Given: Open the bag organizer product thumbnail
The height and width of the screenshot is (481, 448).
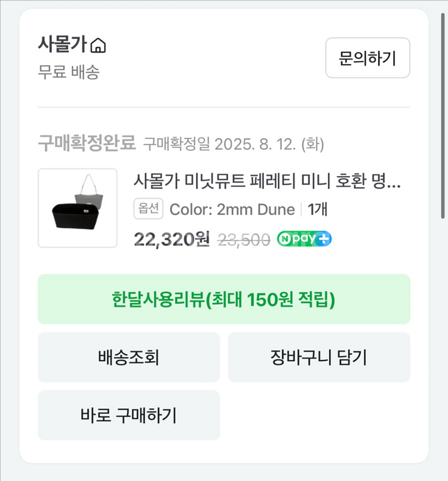Looking at the screenshot, I should point(78,208).
